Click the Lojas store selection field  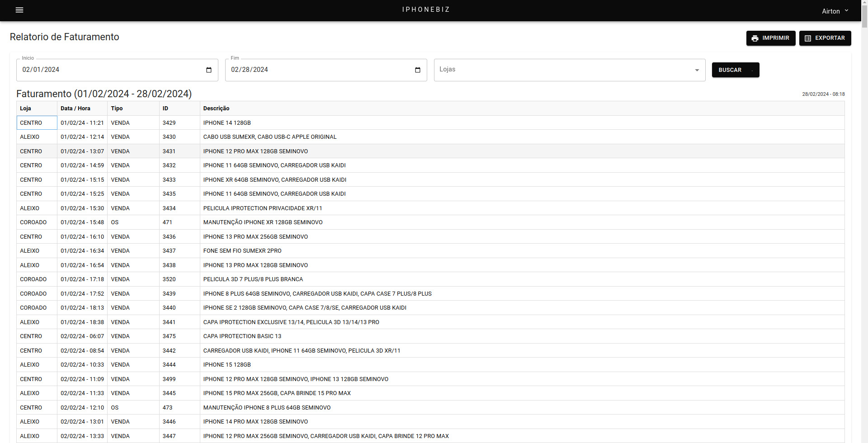(x=561, y=70)
